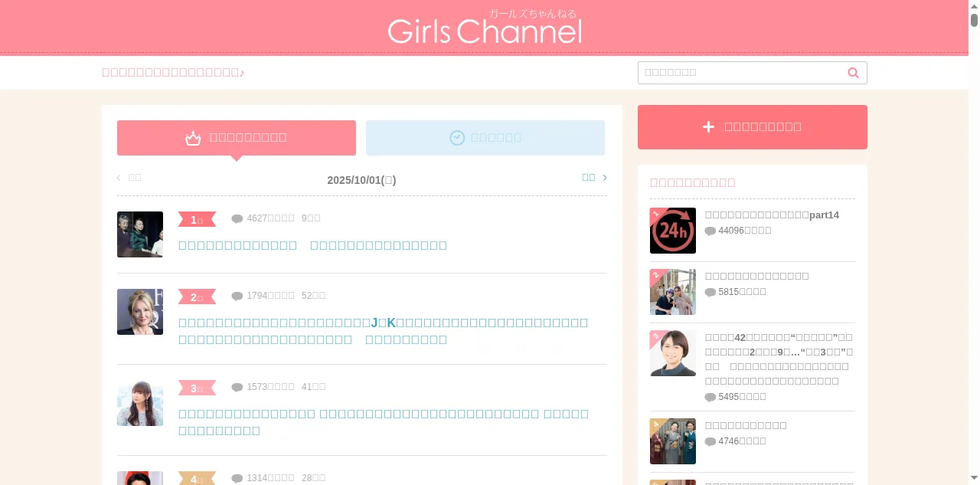Open sidebar topic title containing 42
Image resolution: width=980 pixels, height=485 pixels.
(779, 359)
